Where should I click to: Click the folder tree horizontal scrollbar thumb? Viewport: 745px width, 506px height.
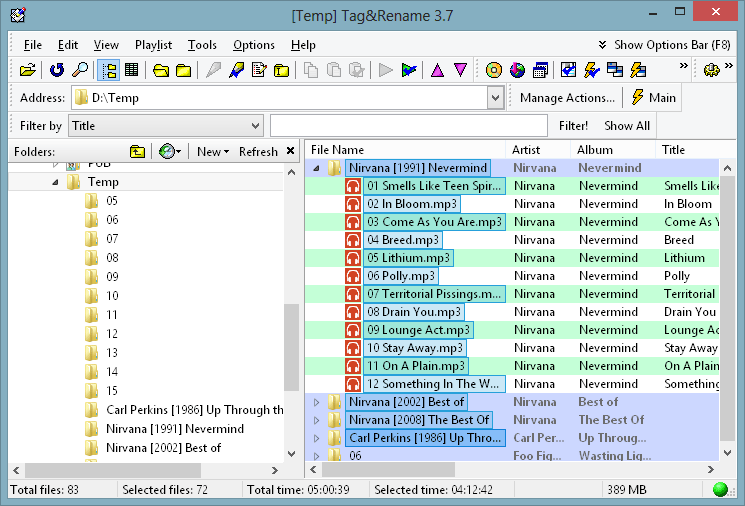[x=113, y=470]
